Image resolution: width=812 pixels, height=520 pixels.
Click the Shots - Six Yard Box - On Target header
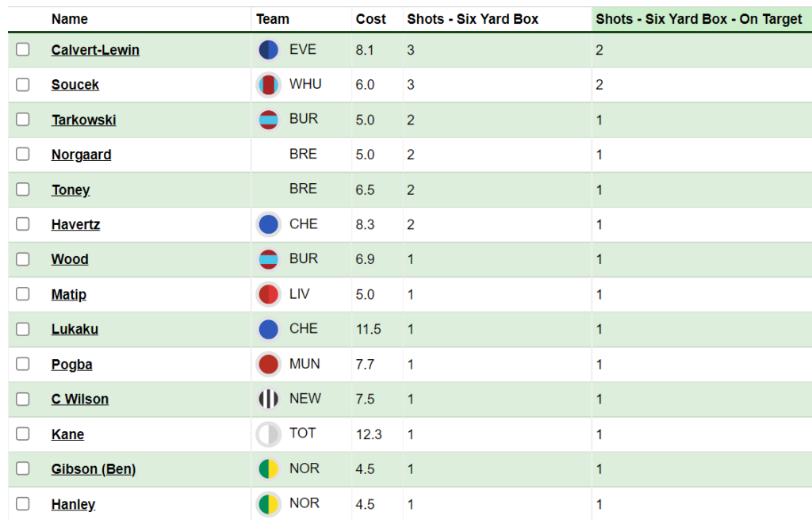(x=699, y=19)
